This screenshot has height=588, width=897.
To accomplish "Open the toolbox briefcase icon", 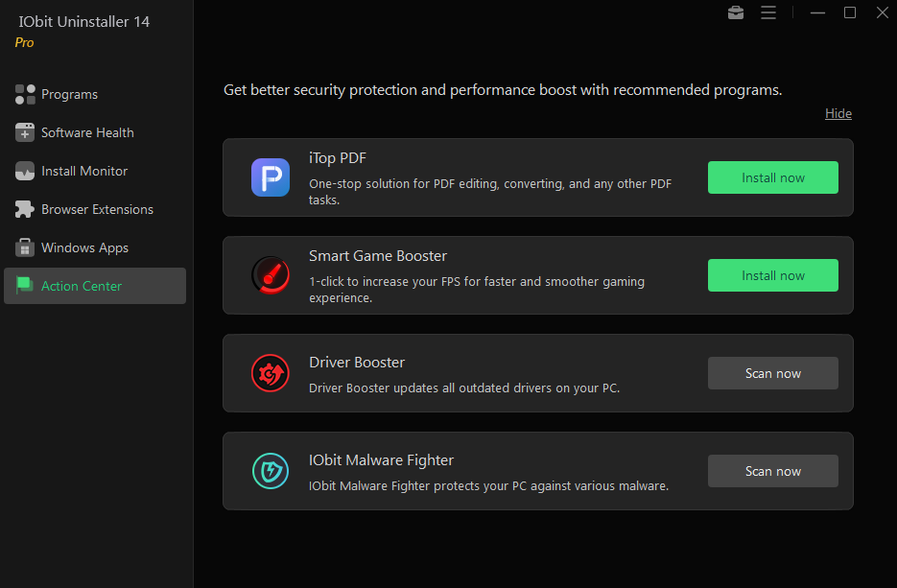I will tap(736, 12).
